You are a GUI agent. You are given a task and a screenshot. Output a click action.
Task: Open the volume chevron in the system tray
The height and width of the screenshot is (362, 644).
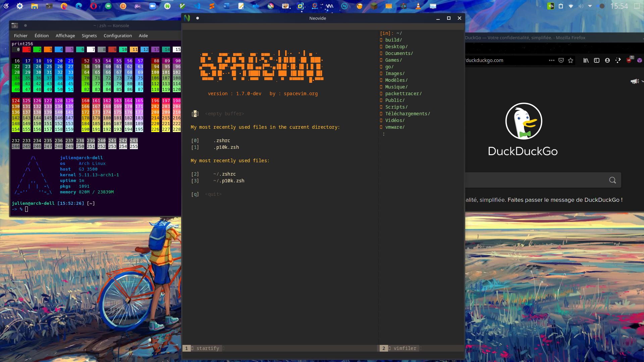(x=589, y=6)
